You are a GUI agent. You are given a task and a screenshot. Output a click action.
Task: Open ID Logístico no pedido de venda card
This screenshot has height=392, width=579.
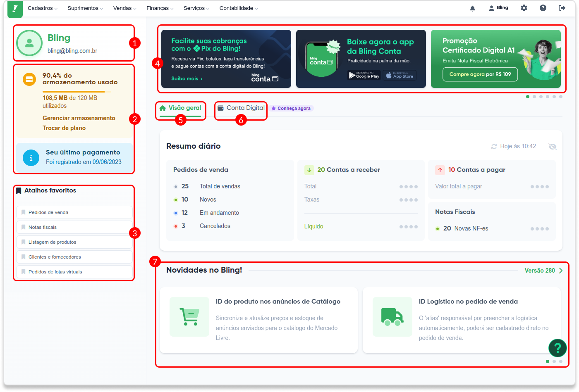pos(462,320)
